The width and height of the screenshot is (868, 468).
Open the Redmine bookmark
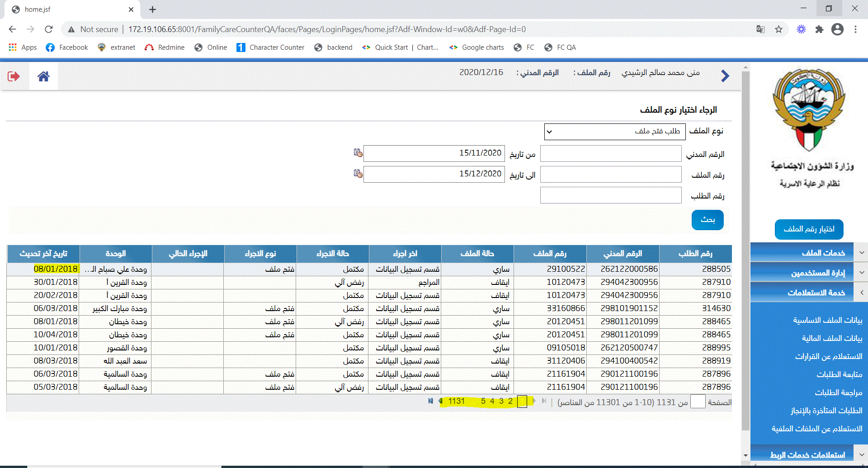click(165, 47)
